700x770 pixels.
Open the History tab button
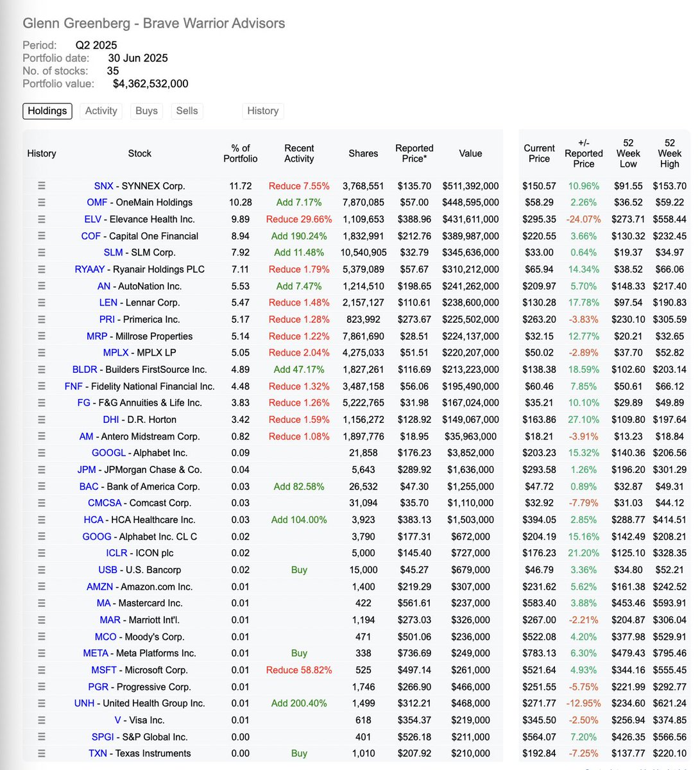[263, 111]
